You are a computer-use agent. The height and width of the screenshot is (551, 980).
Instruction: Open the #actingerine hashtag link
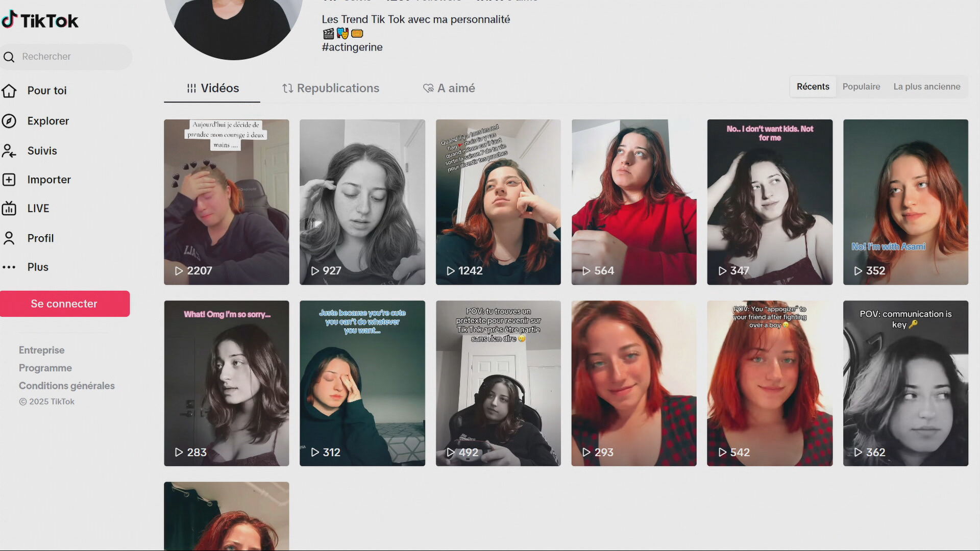pos(352,47)
